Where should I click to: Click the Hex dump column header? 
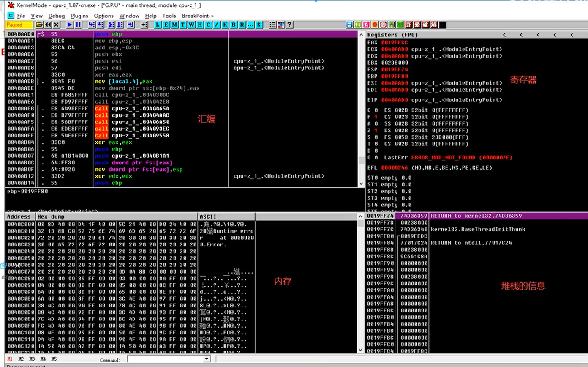pyautogui.click(x=117, y=216)
